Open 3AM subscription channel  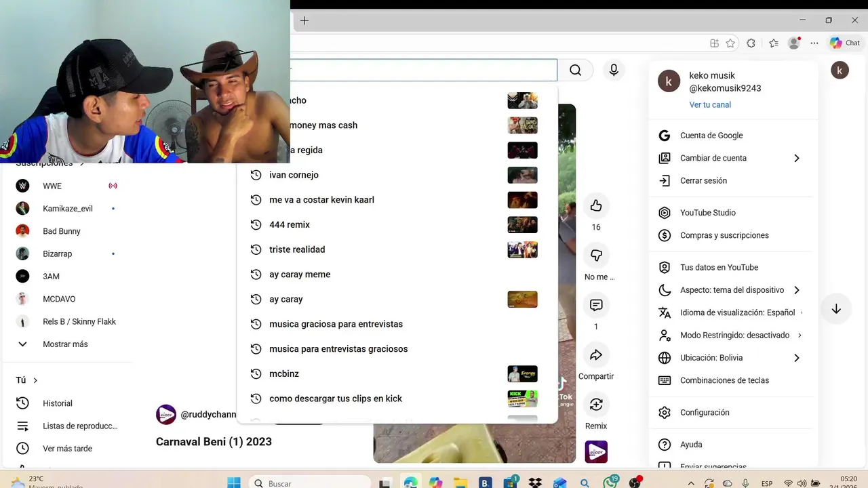[x=66, y=277]
